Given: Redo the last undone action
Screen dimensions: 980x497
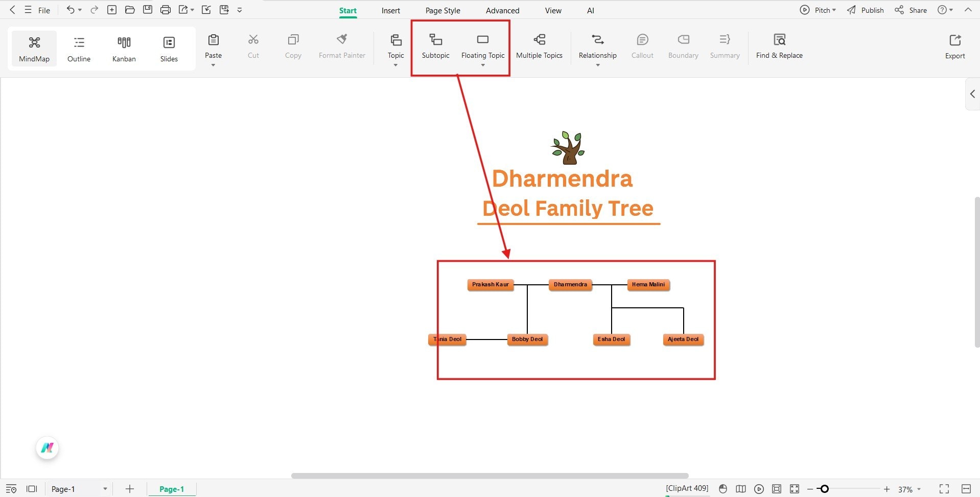Looking at the screenshot, I should pos(94,10).
